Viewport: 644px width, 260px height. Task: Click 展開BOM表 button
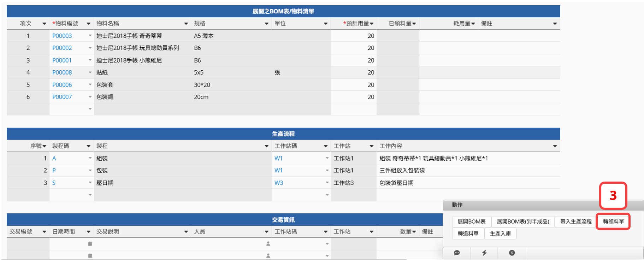[x=471, y=221]
